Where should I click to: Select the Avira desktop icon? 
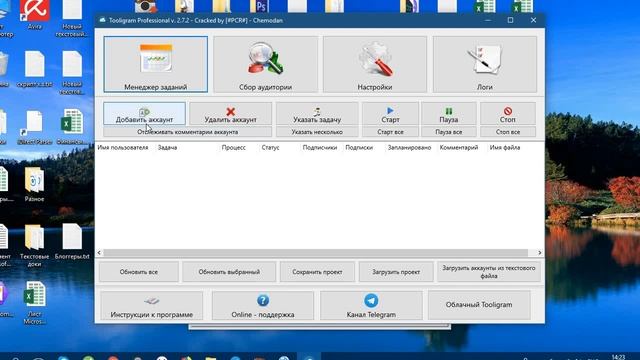click(x=35, y=16)
